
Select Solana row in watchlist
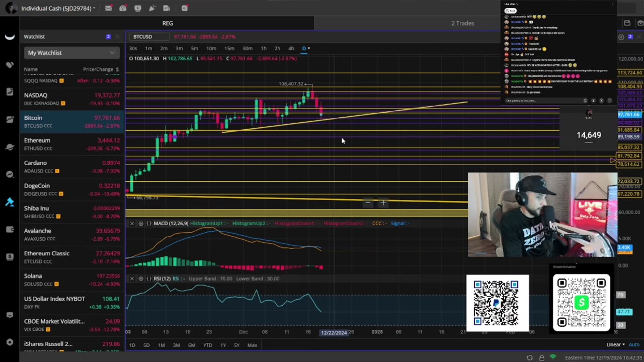coord(72,280)
